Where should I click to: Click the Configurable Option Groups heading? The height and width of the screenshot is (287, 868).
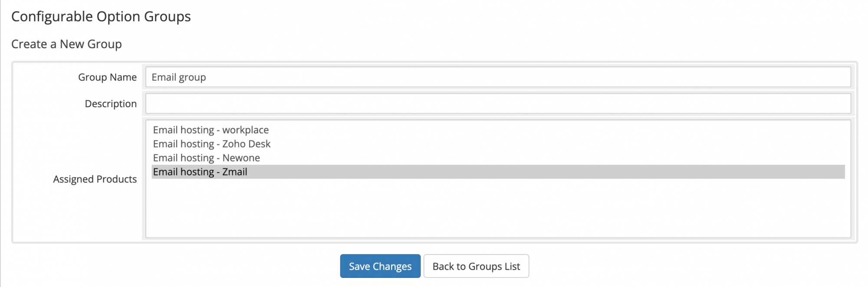pos(101,16)
